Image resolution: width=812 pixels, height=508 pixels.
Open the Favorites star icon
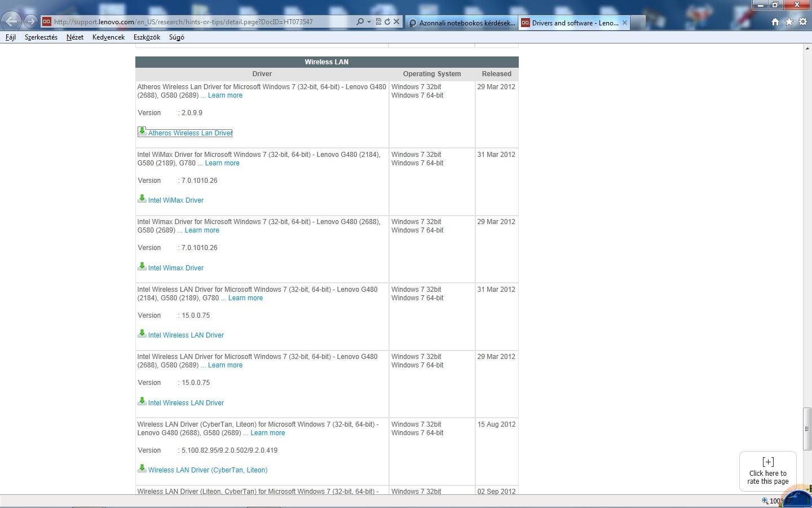click(x=789, y=21)
